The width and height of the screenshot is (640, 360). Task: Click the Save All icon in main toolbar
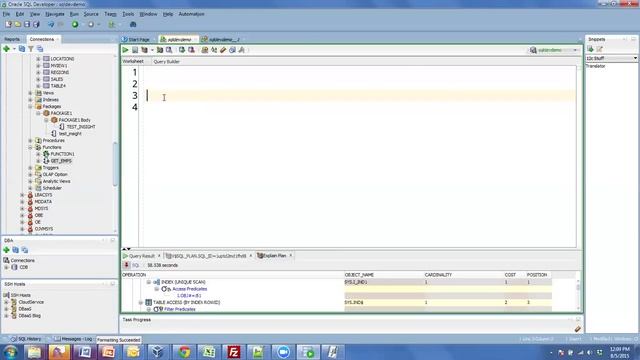click(x=36, y=24)
